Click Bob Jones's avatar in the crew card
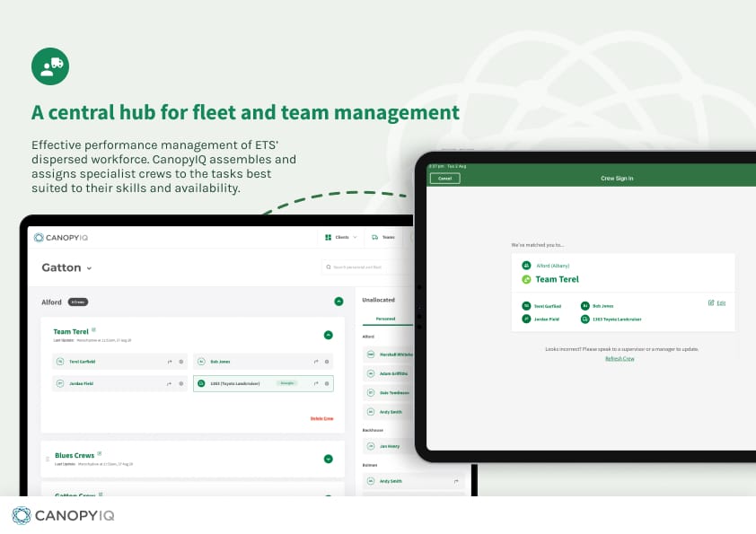The image size is (756, 534). coord(201,362)
